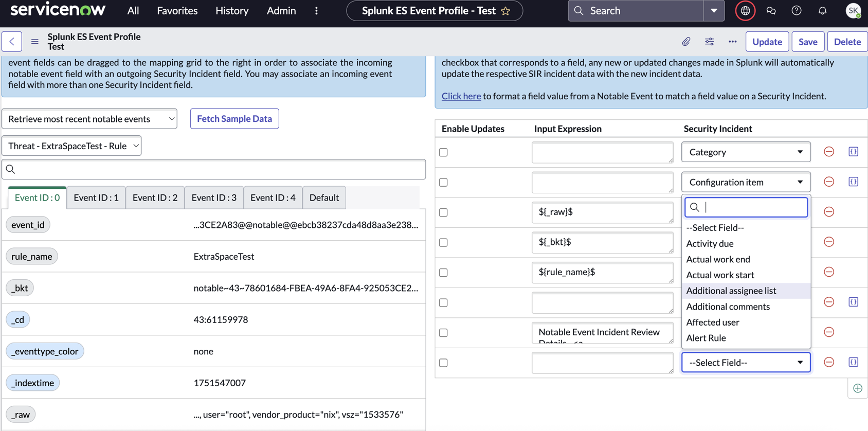Remove the Configuration item mapping row

[x=829, y=182]
